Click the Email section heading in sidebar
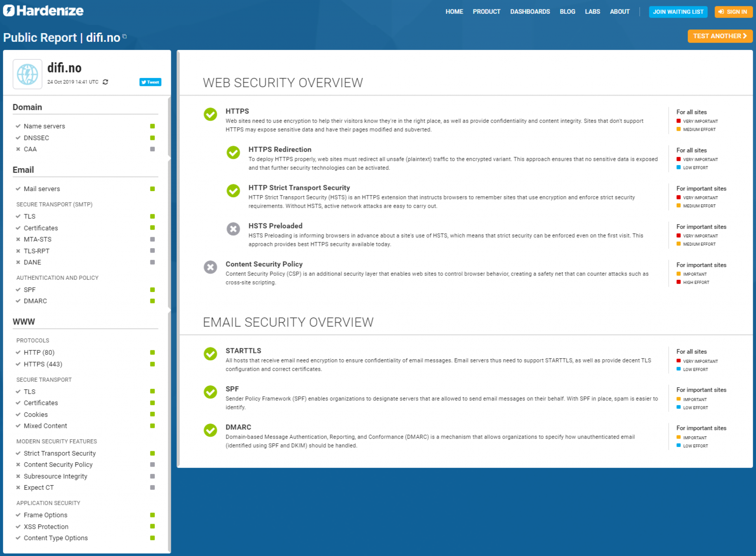 coord(23,170)
